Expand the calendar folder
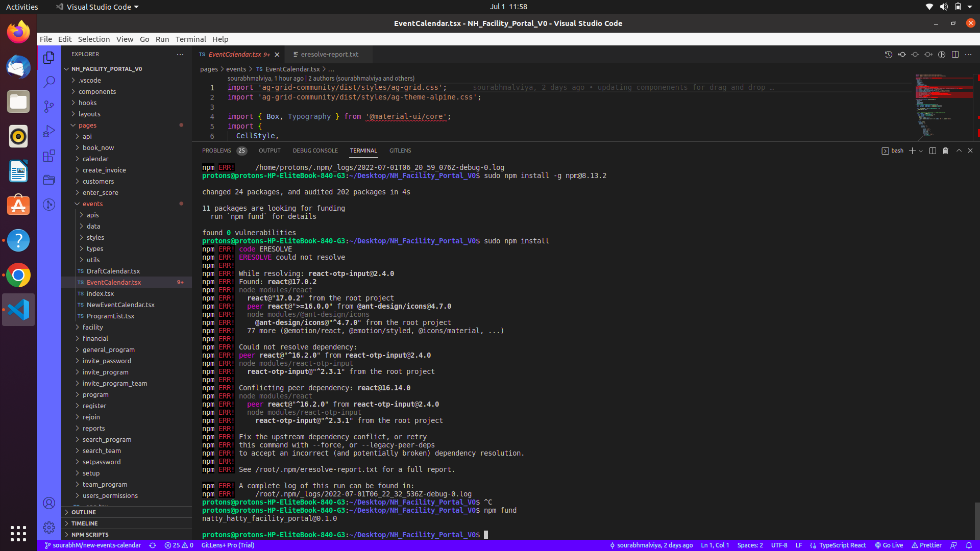The image size is (980, 551). pyautogui.click(x=95, y=159)
